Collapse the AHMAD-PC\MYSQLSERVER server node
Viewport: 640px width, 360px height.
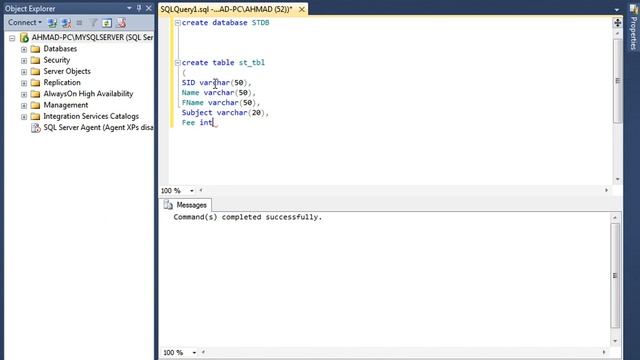point(12,38)
